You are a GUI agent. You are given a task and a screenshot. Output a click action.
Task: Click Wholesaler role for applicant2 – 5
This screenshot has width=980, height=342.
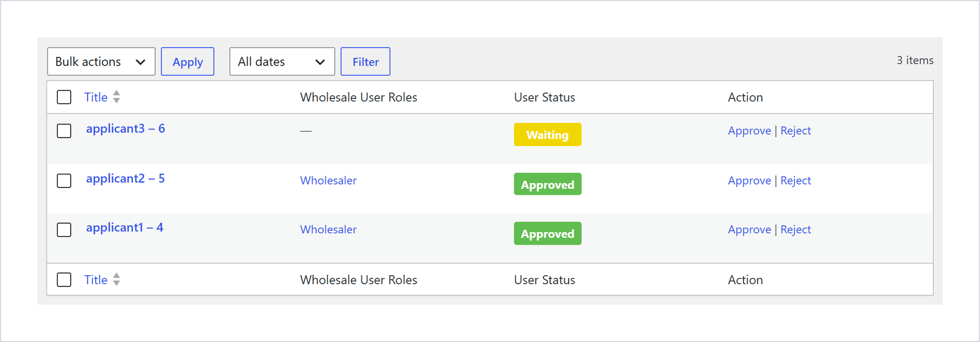pos(328,181)
